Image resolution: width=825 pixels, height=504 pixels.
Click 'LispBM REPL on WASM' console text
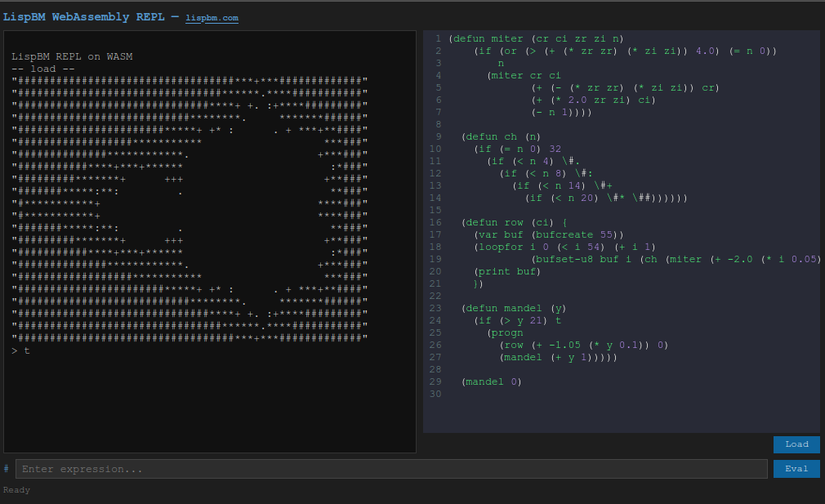coord(72,56)
